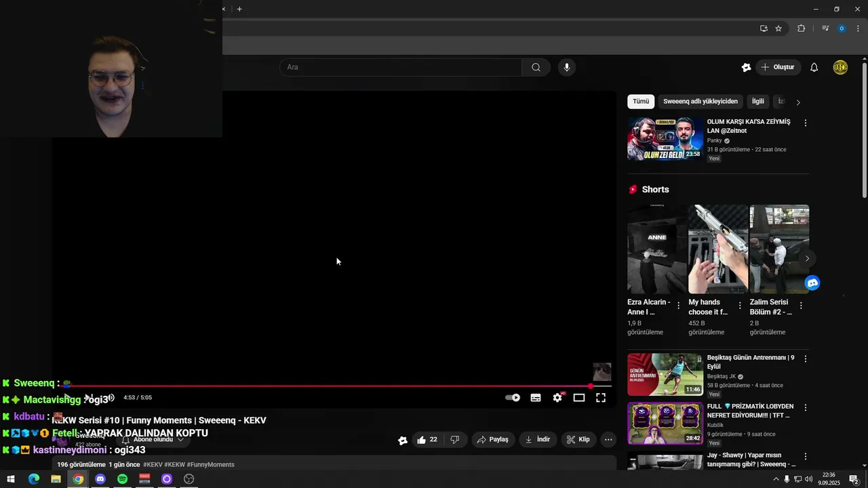Dislike the video with thumbs down
The width and height of the screenshot is (868, 488).
click(455, 440)
